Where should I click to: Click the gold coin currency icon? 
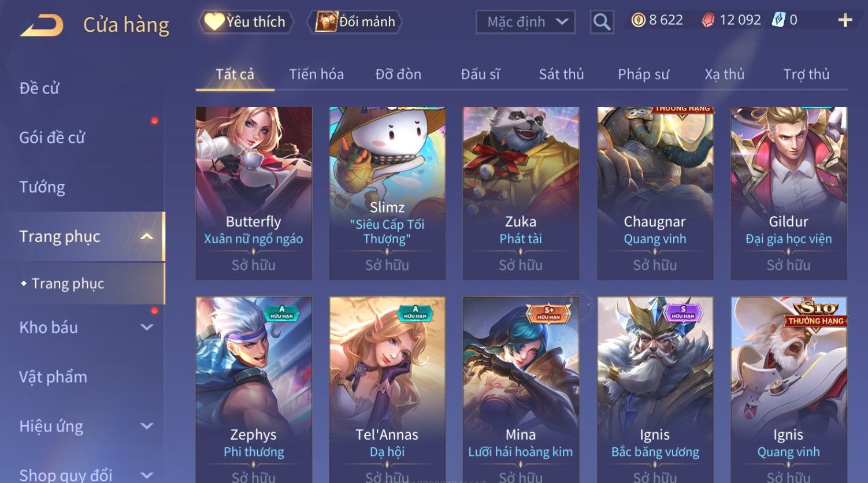[638, 20]
